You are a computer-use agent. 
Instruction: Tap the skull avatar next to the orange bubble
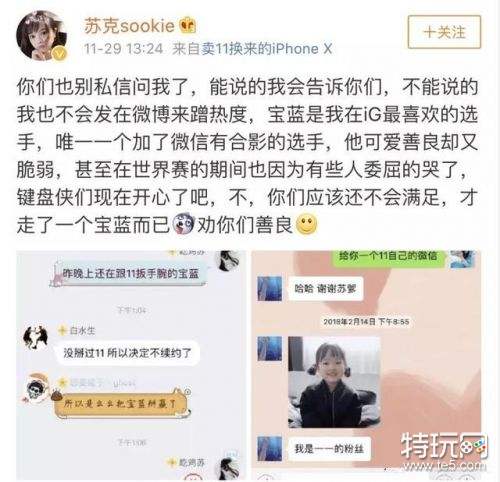(36, 388)
